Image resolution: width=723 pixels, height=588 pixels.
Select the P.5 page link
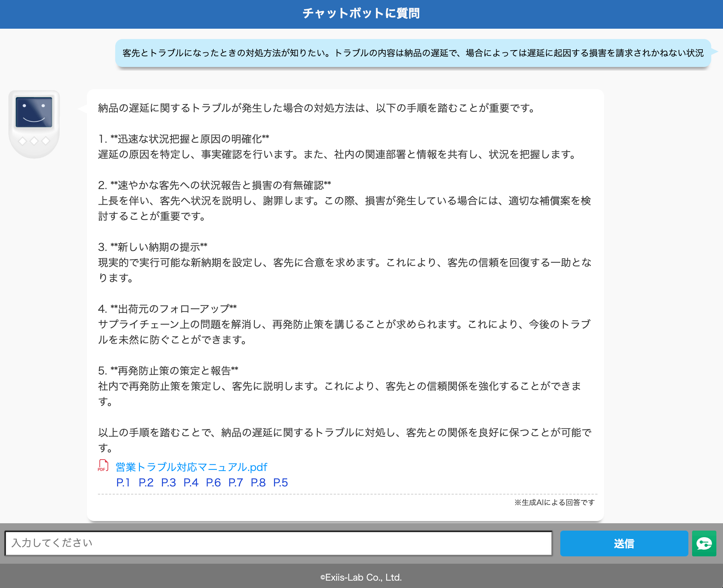pyautogui.click(x=281, y=482)
